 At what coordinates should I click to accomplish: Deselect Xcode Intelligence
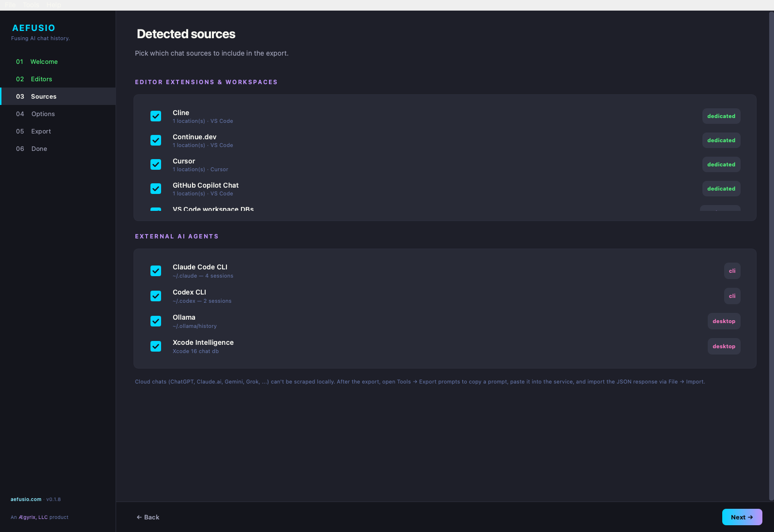pos(156,346)
